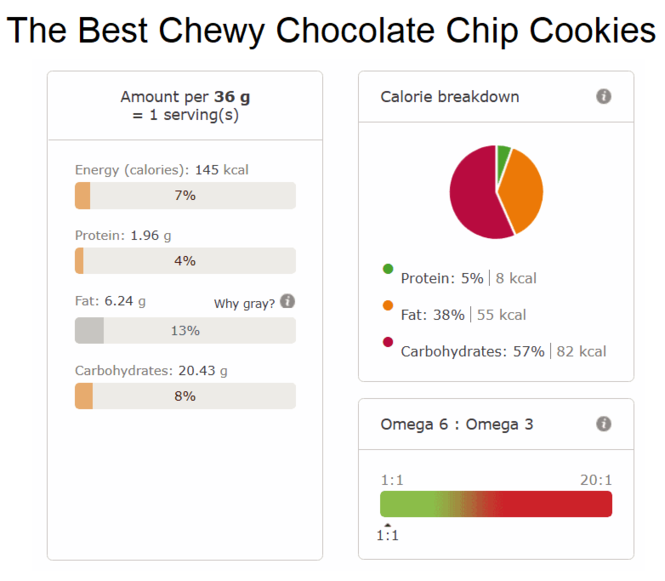Click the Amount per 36 g header
This screenshot has width=665, height=581.
pyautogui.click(x=185, y=106)
